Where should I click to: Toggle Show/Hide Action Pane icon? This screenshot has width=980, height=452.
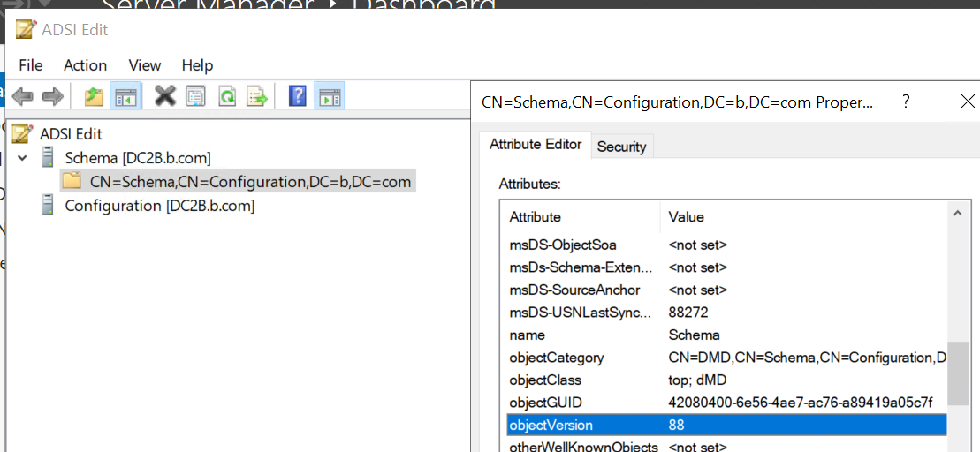pos(329,97)
